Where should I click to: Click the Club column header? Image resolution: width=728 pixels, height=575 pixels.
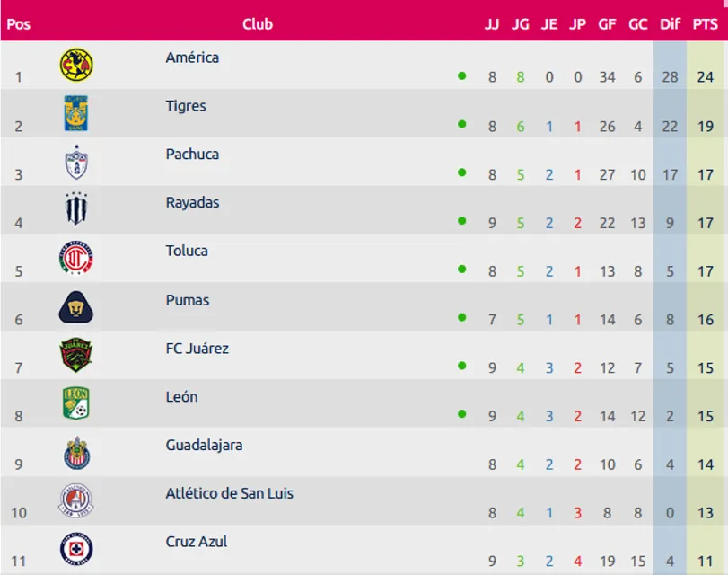pos(258,24)
